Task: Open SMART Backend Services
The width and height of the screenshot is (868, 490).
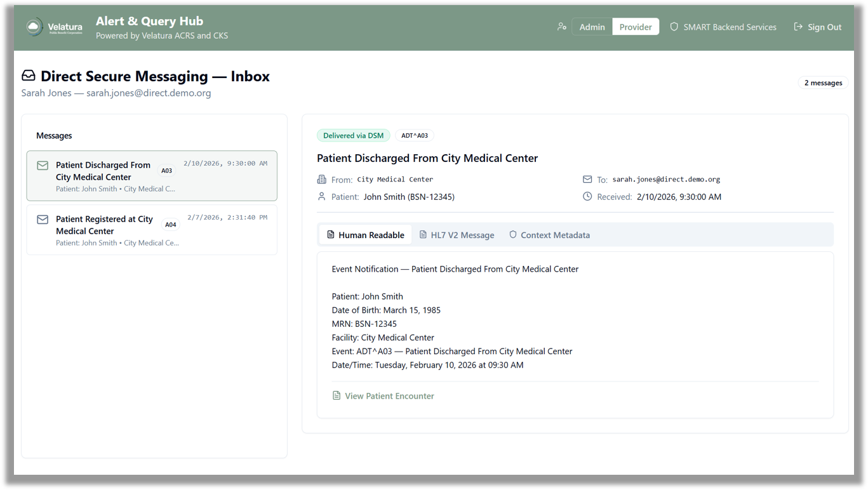Action: coord(723,27)
